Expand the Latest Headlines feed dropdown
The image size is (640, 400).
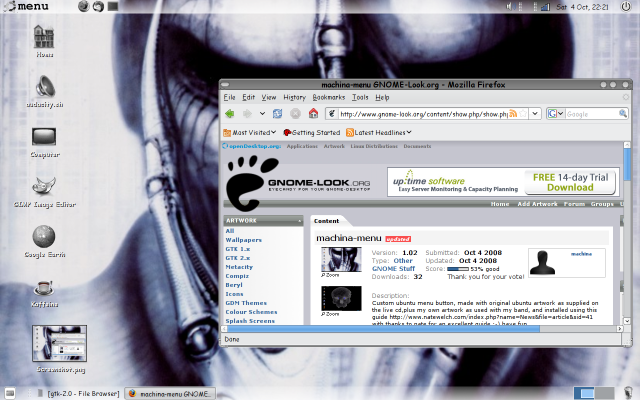pos(379,132)
